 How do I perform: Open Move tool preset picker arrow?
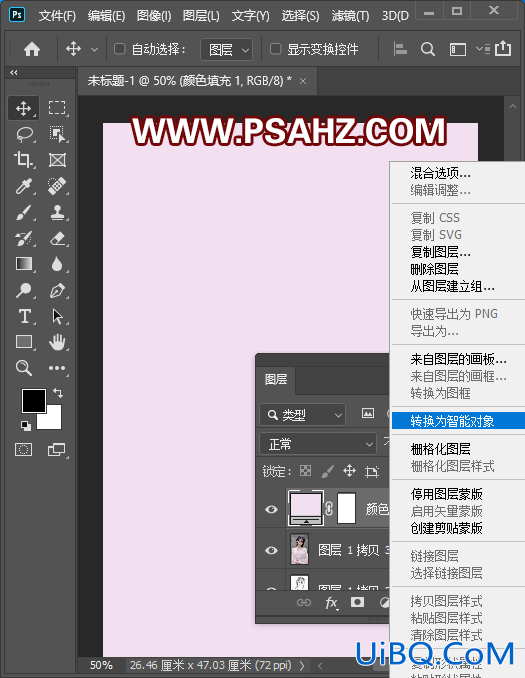point(94,50)
